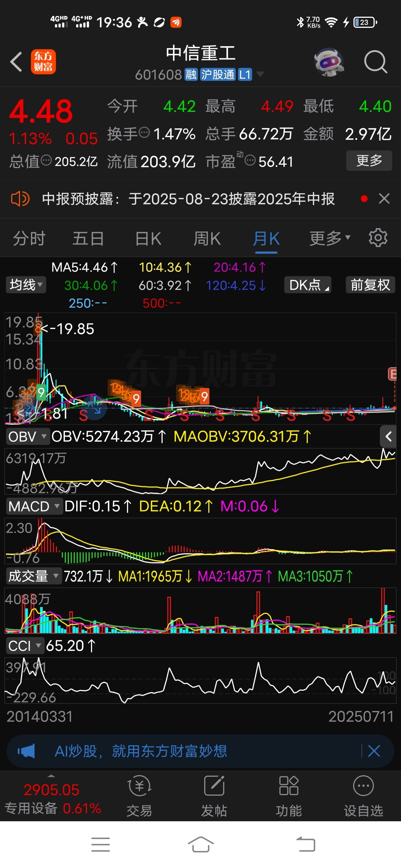Tap Android home navigation button
This screenshot has height=868, width=401.
(200, 845)
